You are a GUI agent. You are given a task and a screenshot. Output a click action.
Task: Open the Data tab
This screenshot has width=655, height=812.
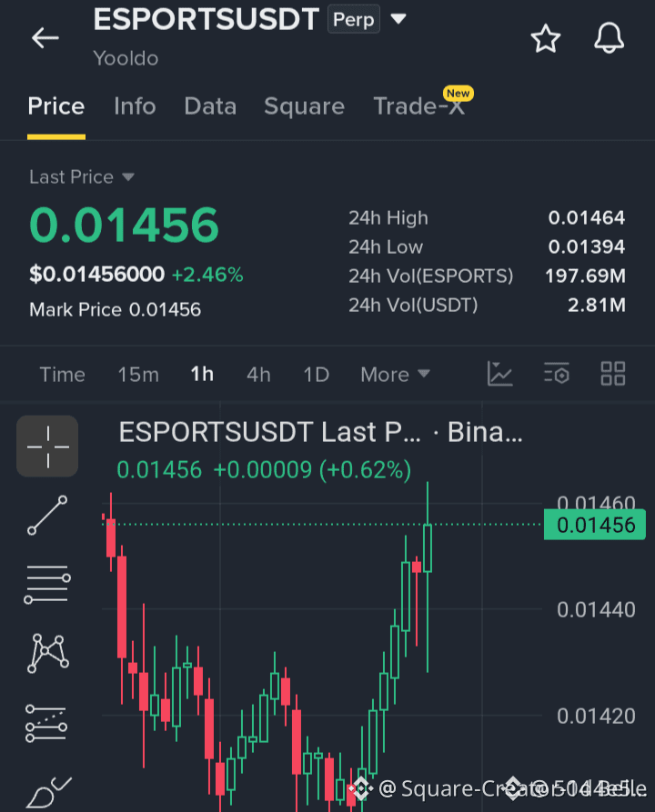point(210,106)
